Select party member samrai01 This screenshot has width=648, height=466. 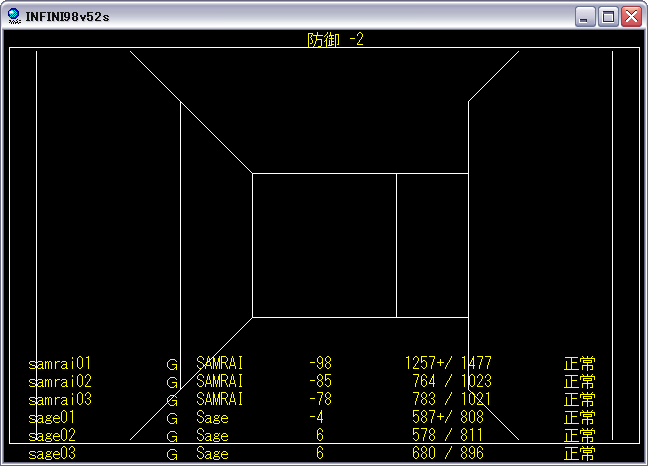[x=60, y=364]
